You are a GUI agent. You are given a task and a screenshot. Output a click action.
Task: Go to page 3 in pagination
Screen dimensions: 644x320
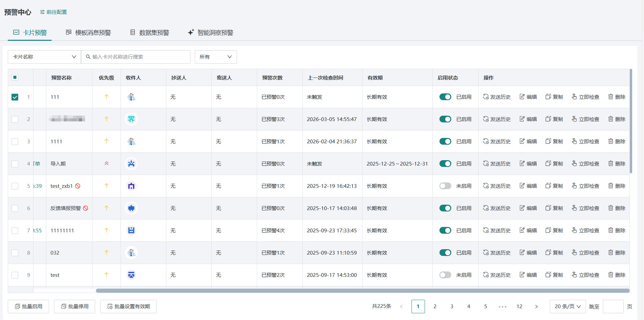(452, 307)
